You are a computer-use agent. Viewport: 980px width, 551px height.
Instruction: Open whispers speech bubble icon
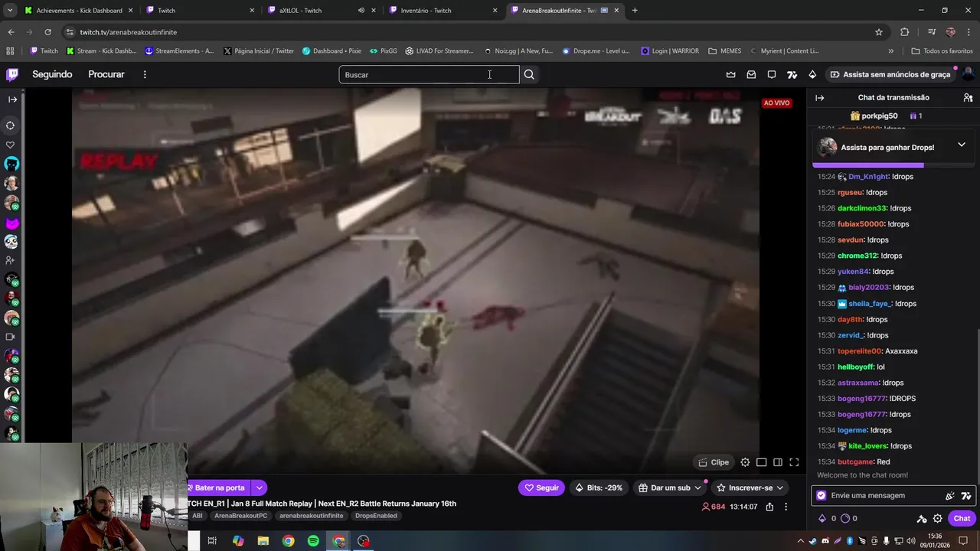point(772,74)
